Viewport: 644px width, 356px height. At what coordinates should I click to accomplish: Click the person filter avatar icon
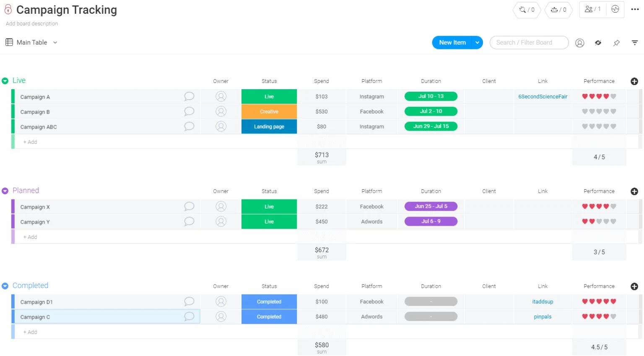[580, 43]
